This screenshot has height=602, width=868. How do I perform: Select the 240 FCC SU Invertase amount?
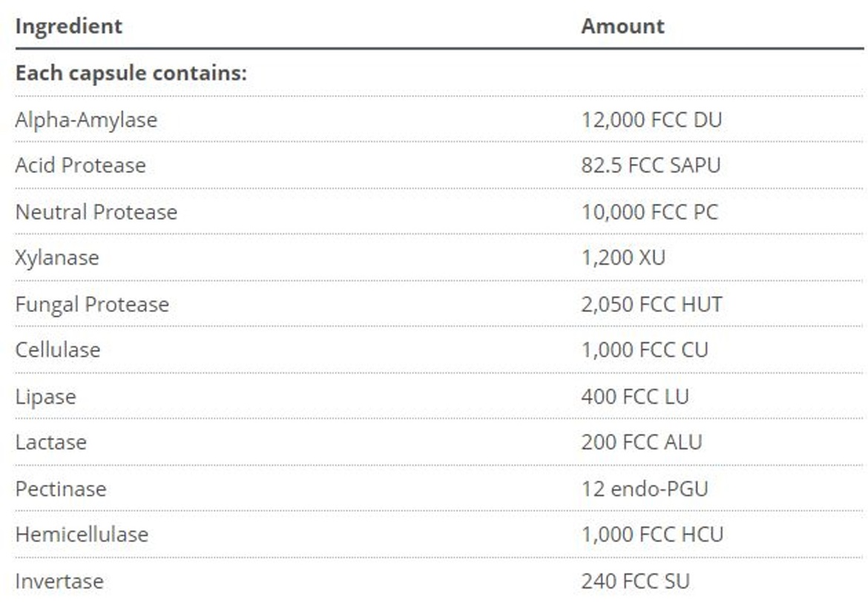point(635,581)
